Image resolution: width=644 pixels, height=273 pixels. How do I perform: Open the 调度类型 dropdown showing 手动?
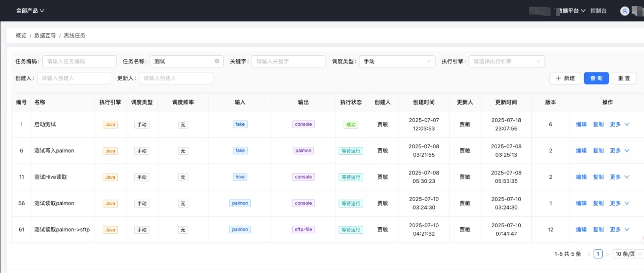click(397, 61)
